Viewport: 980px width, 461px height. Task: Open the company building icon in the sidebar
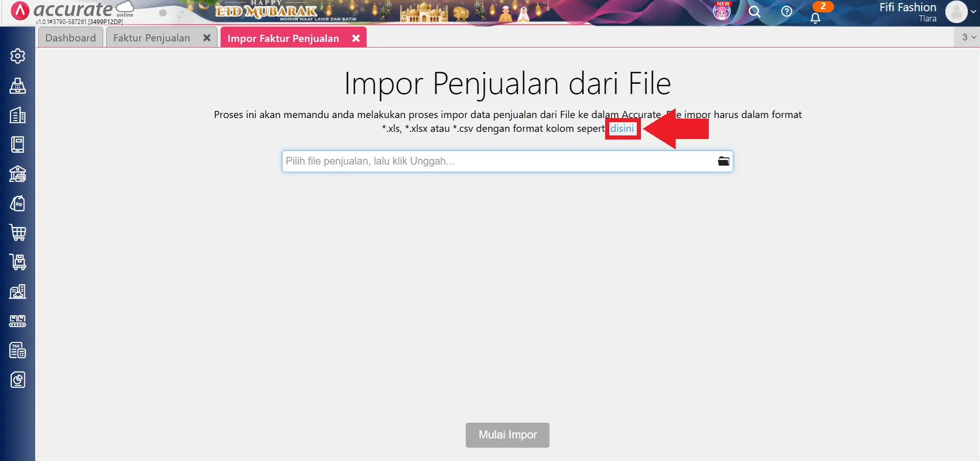(18, 115)
